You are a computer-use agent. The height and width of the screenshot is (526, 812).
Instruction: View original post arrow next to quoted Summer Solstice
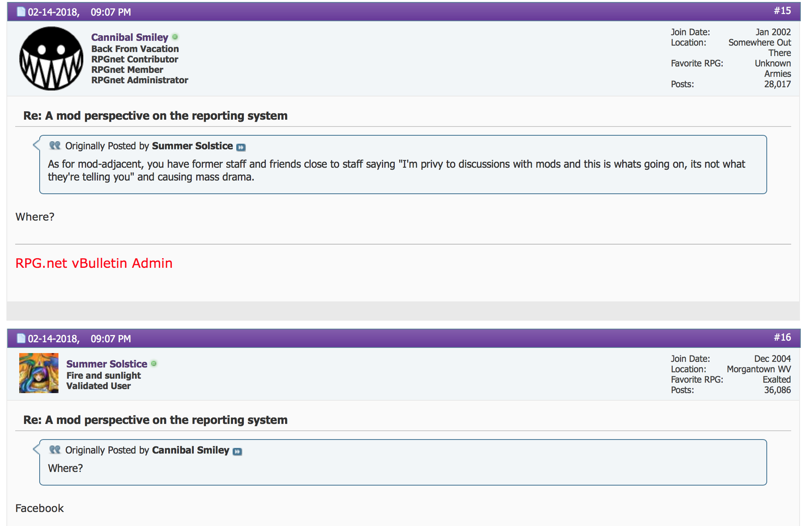[241, 147]
